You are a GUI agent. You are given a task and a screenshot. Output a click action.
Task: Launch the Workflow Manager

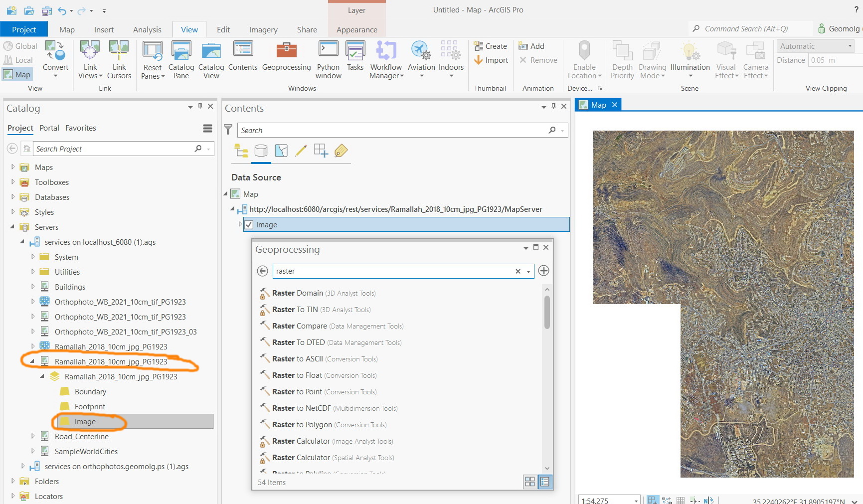point(385,59)
